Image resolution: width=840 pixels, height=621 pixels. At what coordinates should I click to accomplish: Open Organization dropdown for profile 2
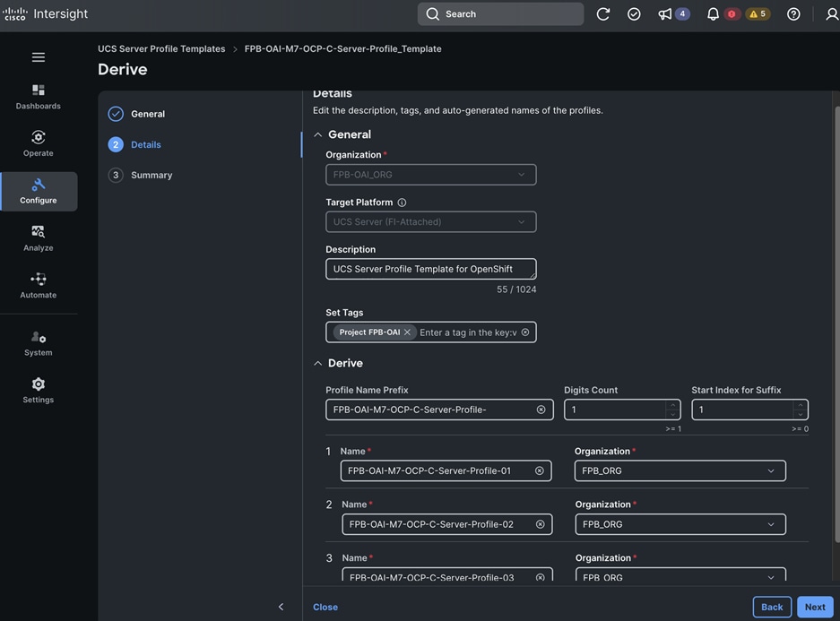click(x=680, y=524)
